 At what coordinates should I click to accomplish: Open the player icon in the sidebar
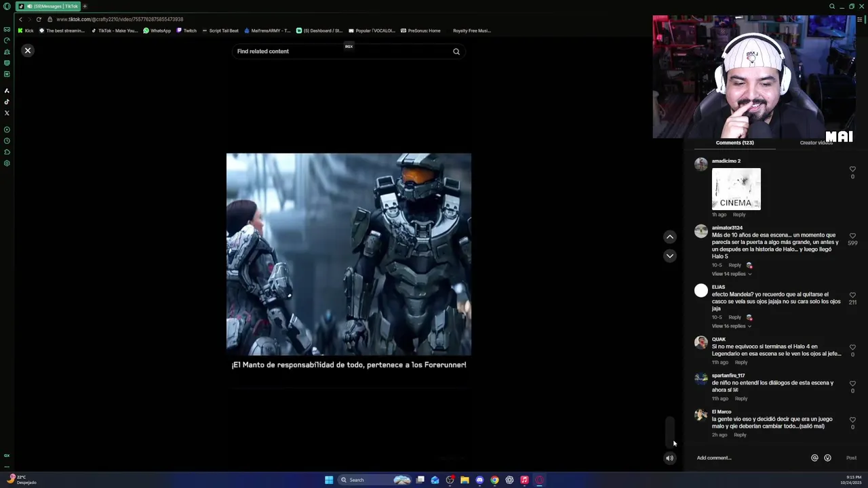[7, 129]
